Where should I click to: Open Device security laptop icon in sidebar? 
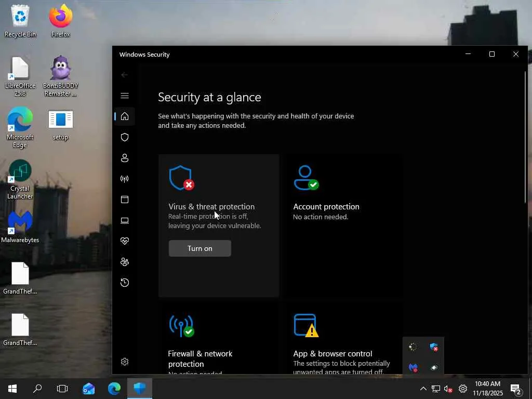(x=125, y=220)
